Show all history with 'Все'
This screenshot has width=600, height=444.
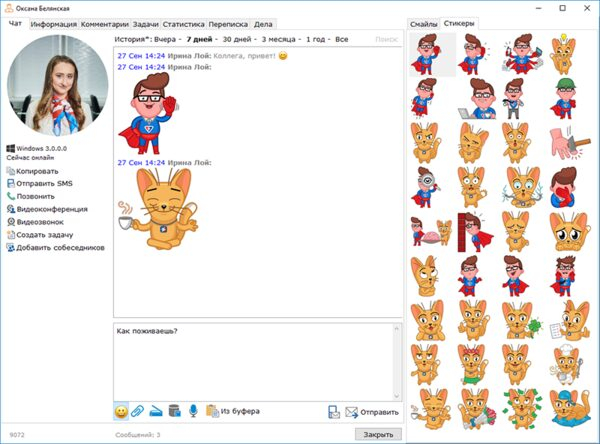[x=342, y=39]
